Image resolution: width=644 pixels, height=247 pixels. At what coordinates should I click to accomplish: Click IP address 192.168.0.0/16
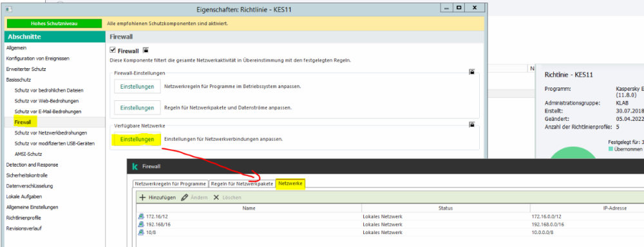[x=548, y=224]
